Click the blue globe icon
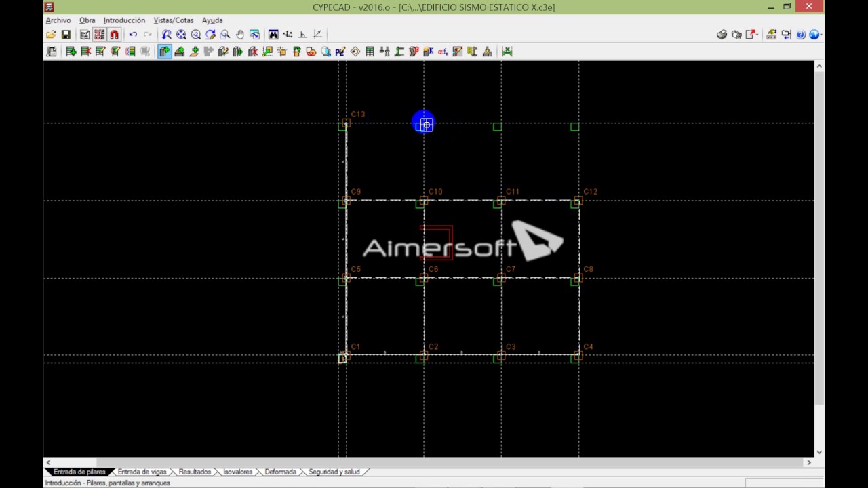Screen dimensions: 868x488 813,35
